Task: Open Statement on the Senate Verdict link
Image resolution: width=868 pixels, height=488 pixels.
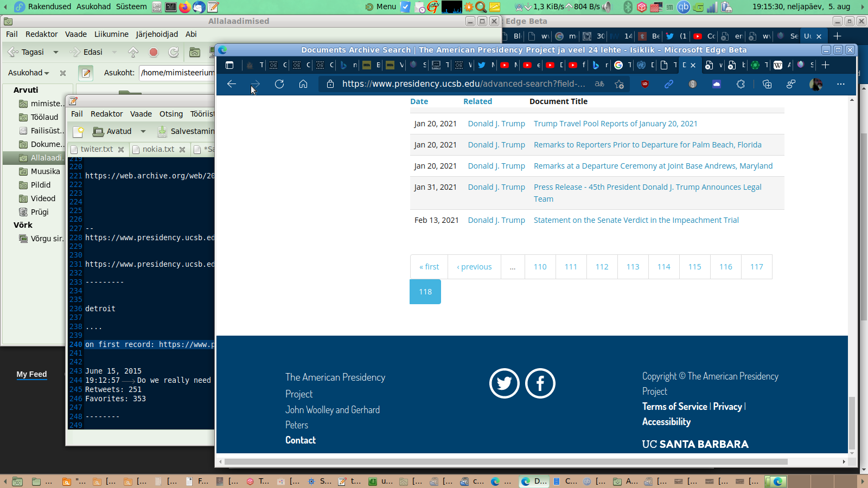Action: 636,220
